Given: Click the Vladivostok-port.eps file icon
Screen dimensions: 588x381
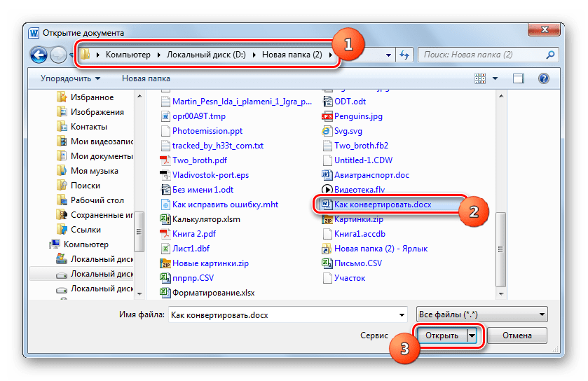Looking at the screenshot, I should [165, 175].
